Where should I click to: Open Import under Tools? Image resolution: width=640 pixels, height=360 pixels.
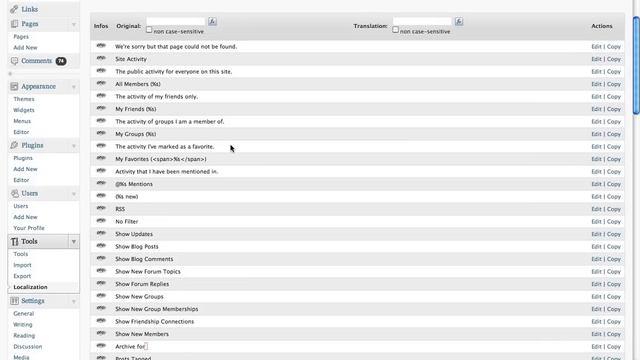coord(22,265)
